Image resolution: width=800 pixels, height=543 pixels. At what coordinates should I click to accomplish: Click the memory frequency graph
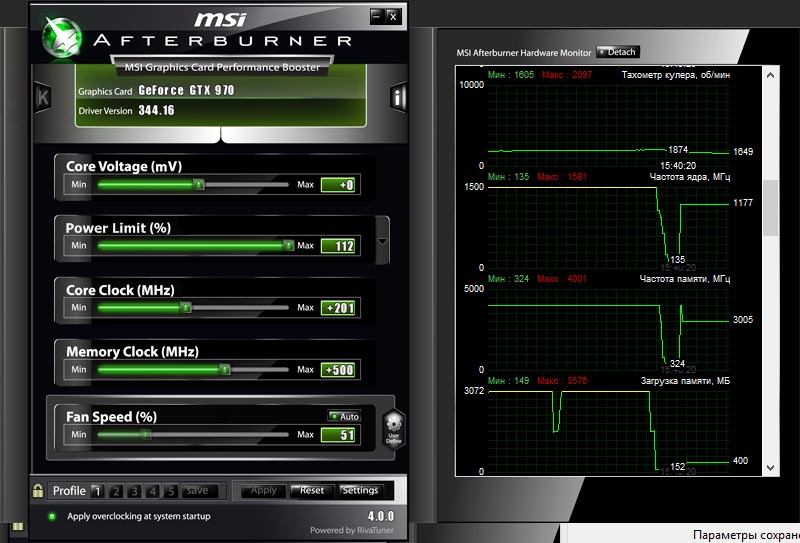click(608, 330)
